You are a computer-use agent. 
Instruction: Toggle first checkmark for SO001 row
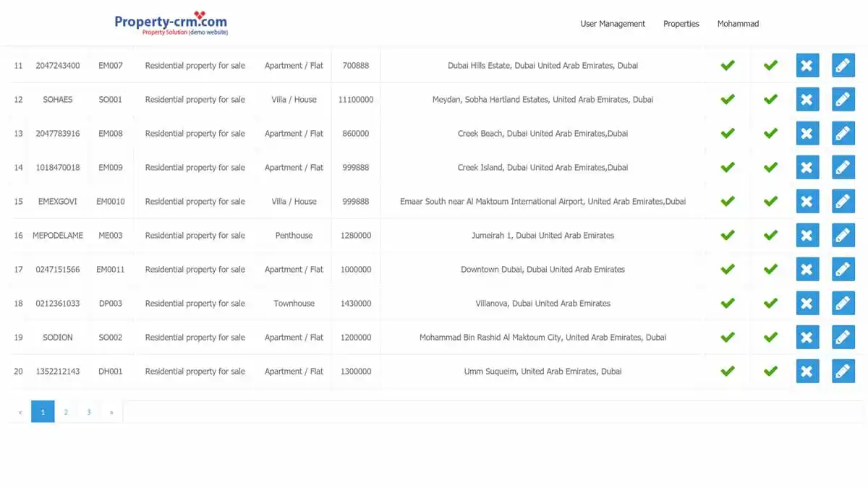click(x=728, y=100)
